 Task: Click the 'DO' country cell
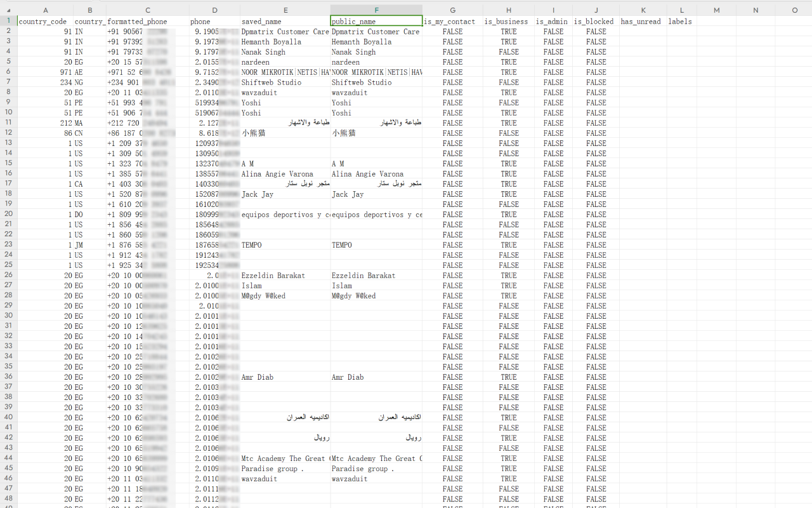pyautogui.click(x=89, y=215)
